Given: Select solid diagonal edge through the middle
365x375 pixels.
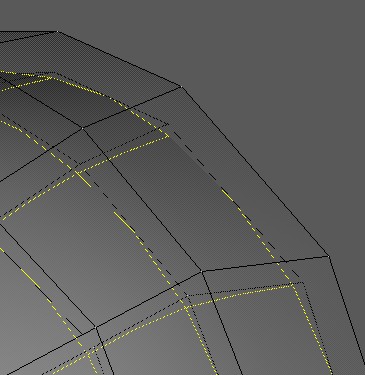Looking at the screenshot, I should [x=142, y=200].
